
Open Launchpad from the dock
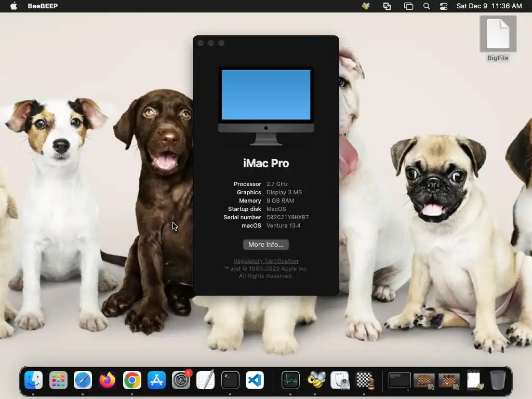pos(58,380)
